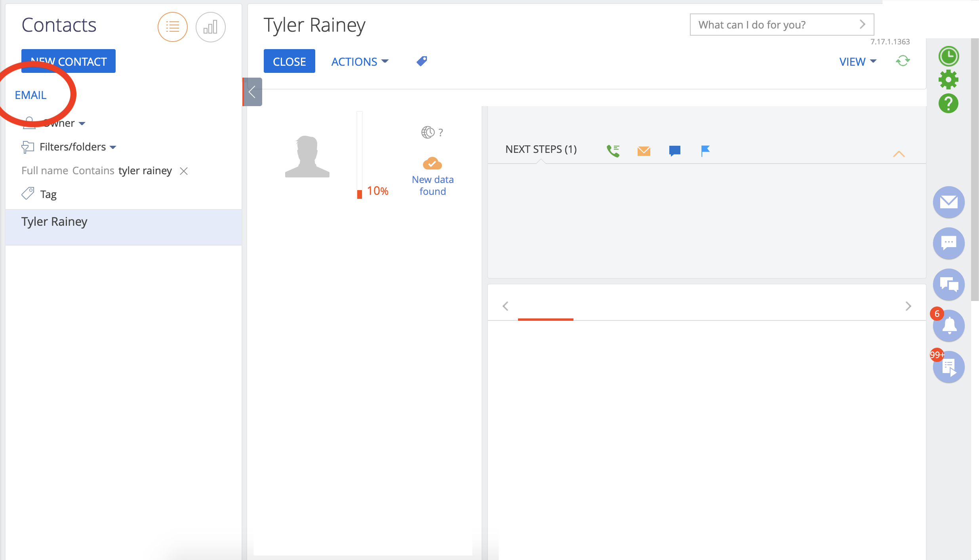The image size is (979, 560).
Task: Open process tasks panel with 99+ badge
Action: 949,367
